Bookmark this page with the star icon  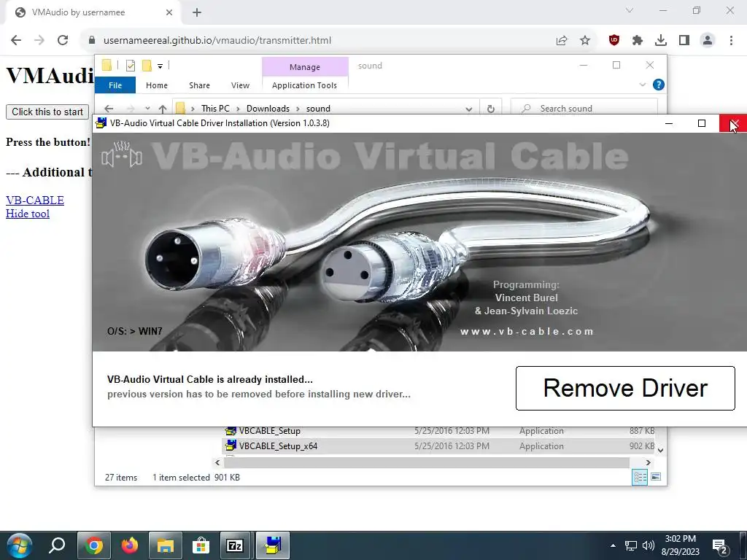[x=585, y=41]
